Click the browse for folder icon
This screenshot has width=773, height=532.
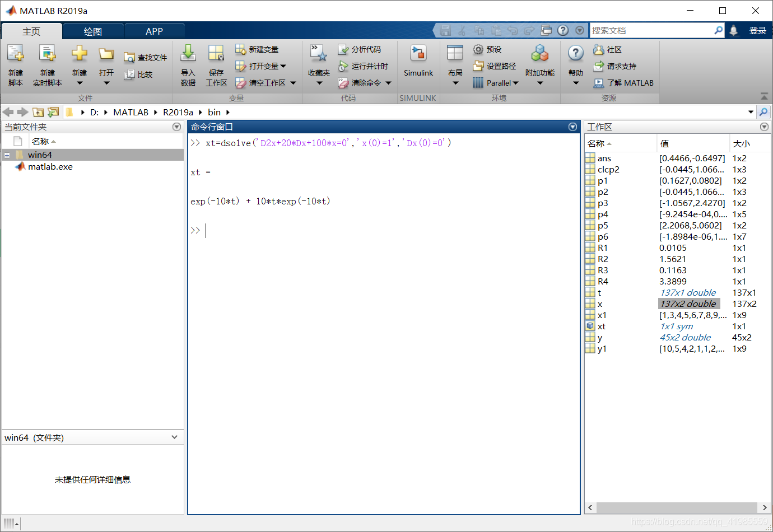pos(53,112)
